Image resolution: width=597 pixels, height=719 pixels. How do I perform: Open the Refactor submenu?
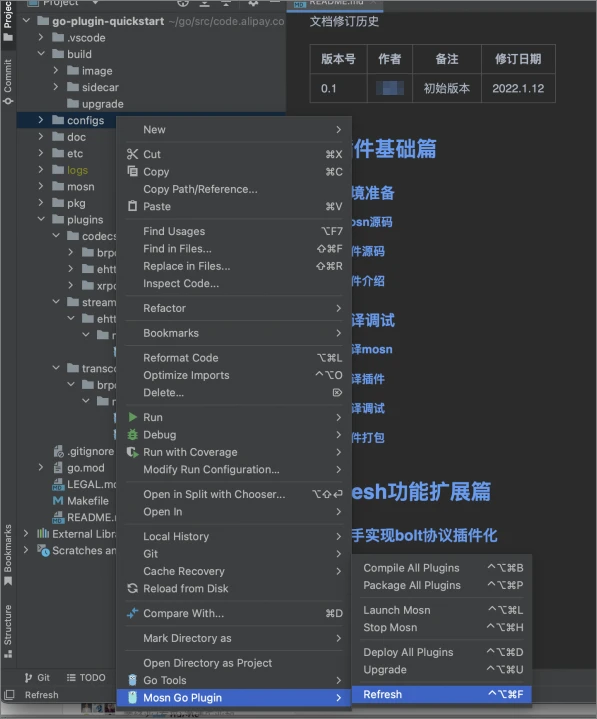pyautogui.click(x=234, y=308)
